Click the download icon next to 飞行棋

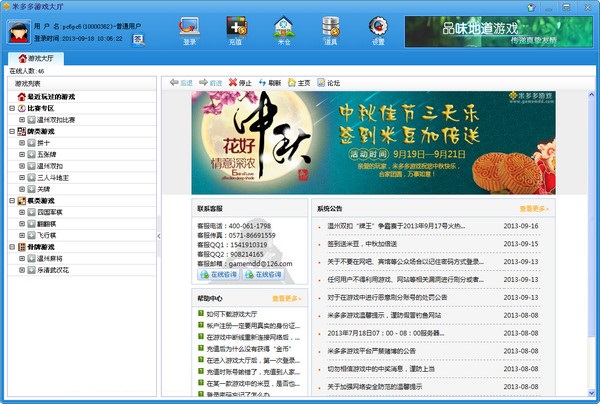31,235
